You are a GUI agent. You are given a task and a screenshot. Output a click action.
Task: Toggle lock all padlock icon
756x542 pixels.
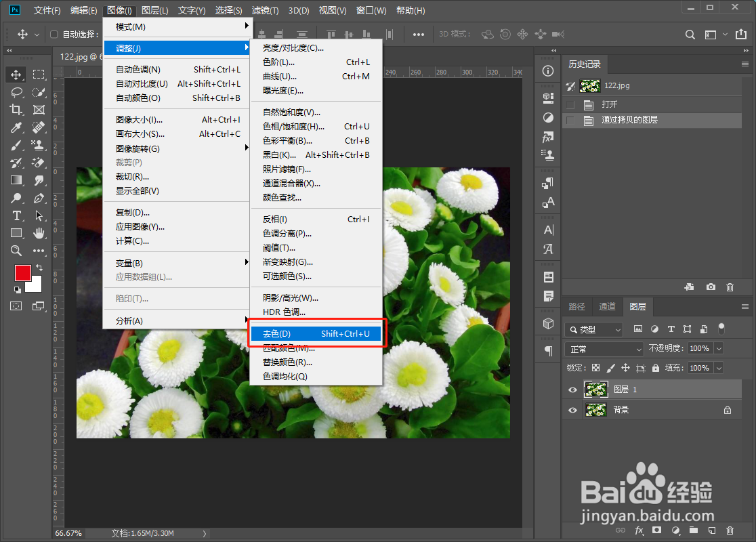pos(656,368)
